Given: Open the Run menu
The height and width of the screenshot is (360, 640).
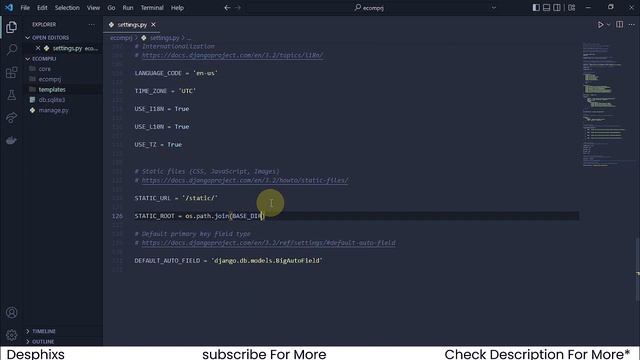Looking at the screenshot, I should (x=128, y=8).
